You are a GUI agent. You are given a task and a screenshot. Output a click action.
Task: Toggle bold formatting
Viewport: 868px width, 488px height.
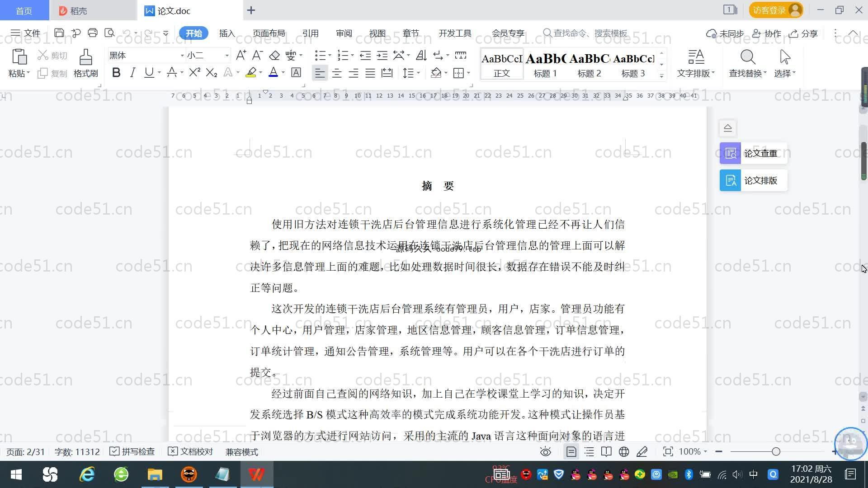pos(116,73)
